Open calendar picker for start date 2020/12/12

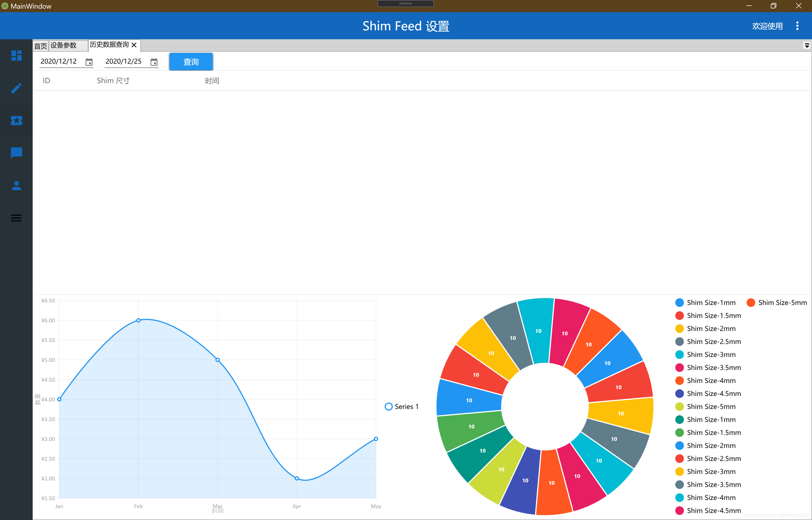89,62
